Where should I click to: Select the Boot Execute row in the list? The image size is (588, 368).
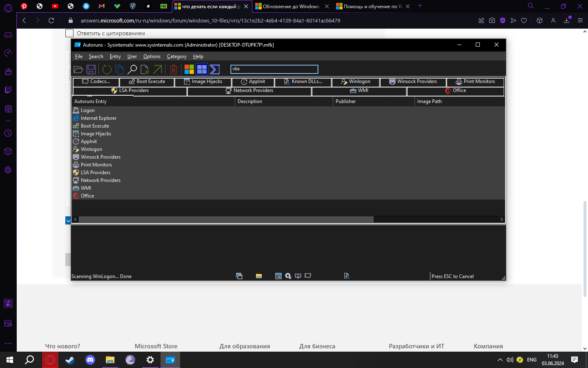pos(288,126)
